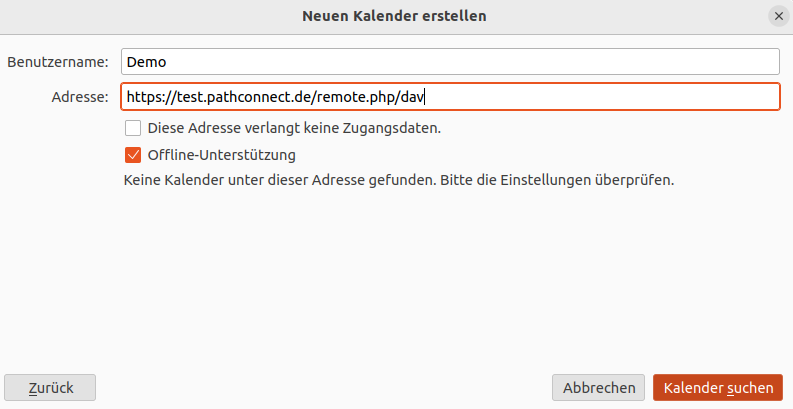This screenshot has width=793, height=409.
Task: Cancel using the Abbrechen button
Action: (x=599, y=388)
